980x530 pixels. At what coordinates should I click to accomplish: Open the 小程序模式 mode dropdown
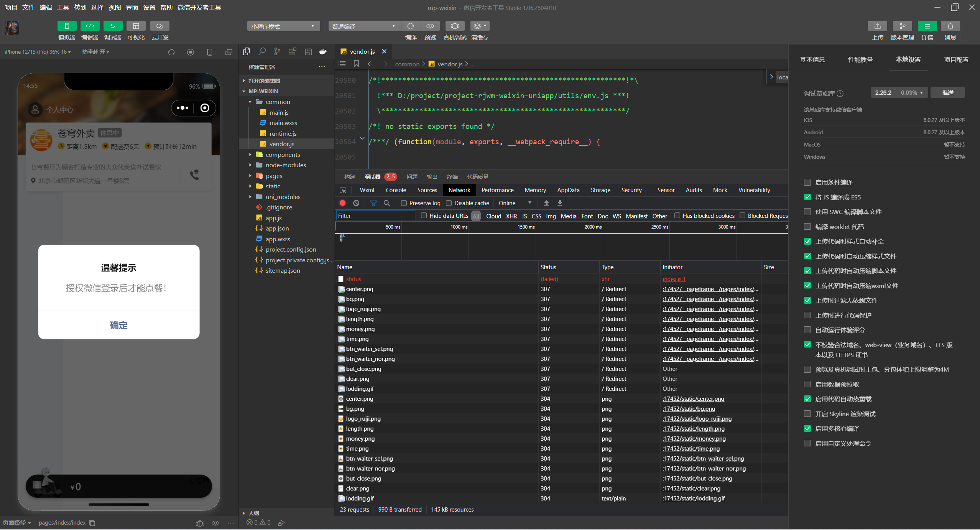coord(283,26)
